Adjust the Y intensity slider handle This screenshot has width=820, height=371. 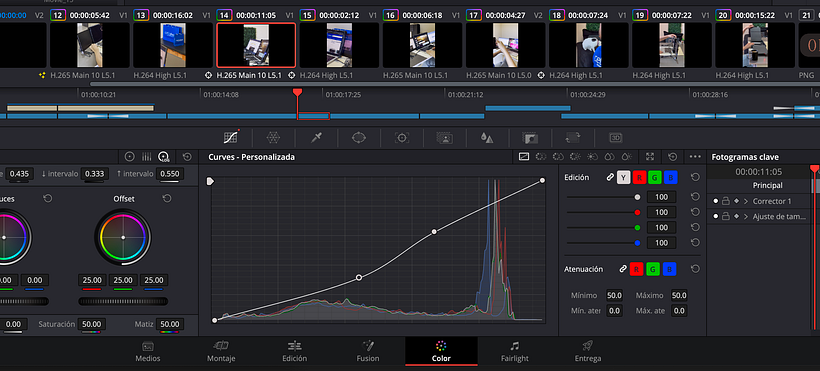[637, 197]
